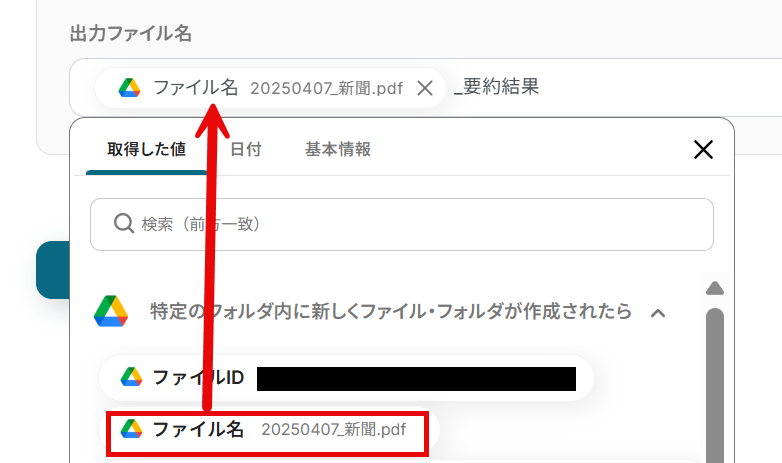Screen dimensions: 782x463
Task: Collapse the Google Drive trigger section chevron
Action: 658,313
